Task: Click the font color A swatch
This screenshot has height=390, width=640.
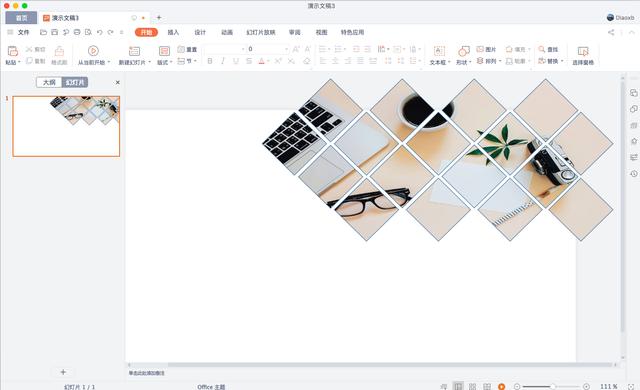Action: [x=262, y=61]
